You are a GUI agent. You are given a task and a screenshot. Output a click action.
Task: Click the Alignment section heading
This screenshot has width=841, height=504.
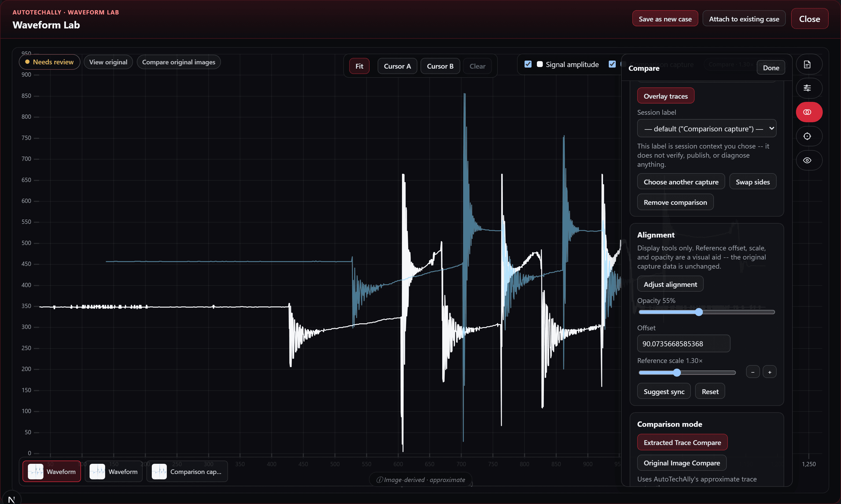click(x=655, y=235)
